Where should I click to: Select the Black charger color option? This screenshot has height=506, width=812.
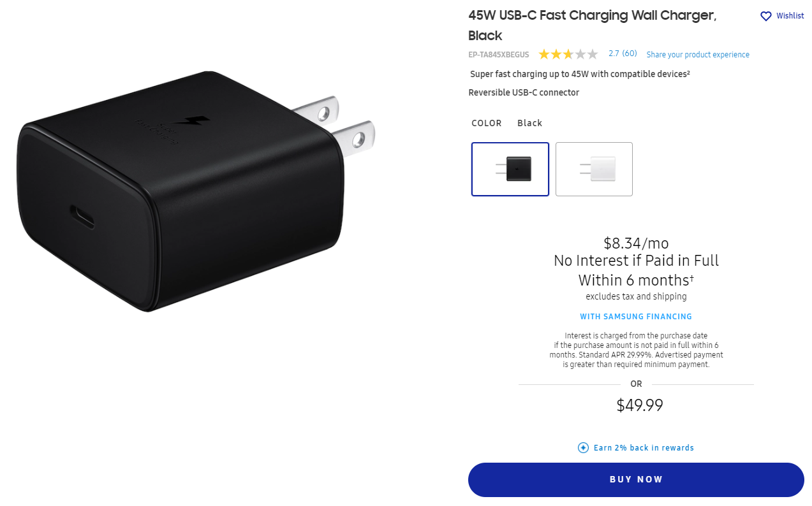point(510,169)
